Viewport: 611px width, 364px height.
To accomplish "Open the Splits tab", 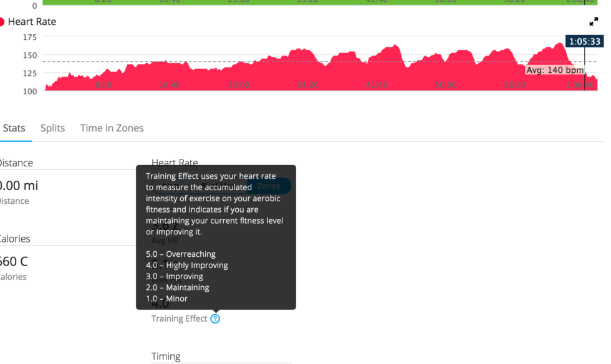I will pyautogui.click(x=52, y=128).
